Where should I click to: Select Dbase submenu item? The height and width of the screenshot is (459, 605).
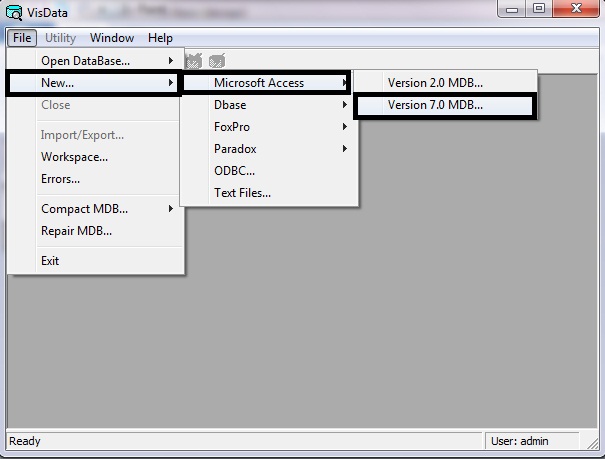point(269,105)
